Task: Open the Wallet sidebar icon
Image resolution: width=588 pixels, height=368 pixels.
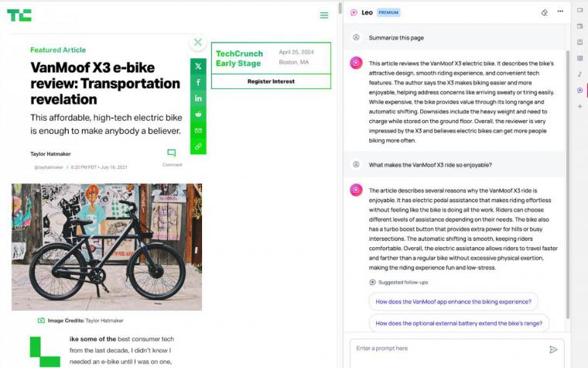Action: 579,26
